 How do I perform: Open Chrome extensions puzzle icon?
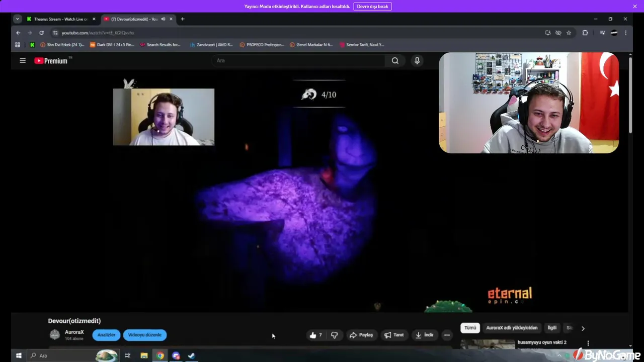(585, 33)
